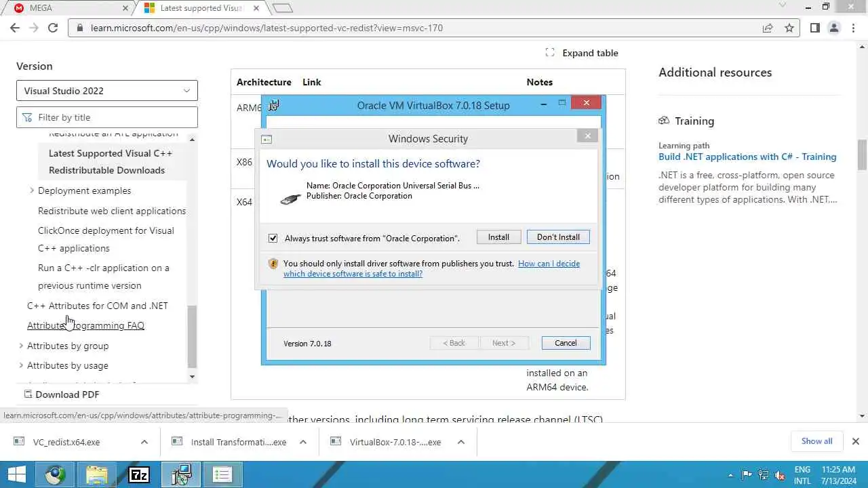Screen dimensions: 868x488
Task: Click the tab search chevron in title bar
Action: 783,6
